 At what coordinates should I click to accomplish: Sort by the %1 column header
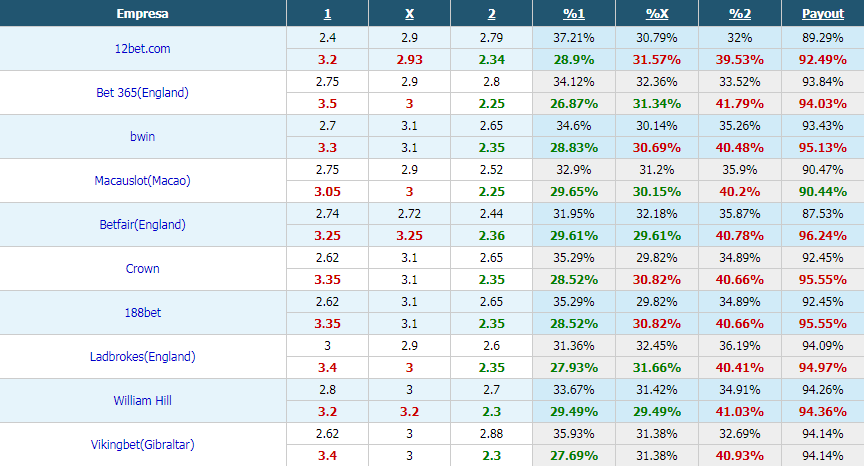tap(574, 14)
